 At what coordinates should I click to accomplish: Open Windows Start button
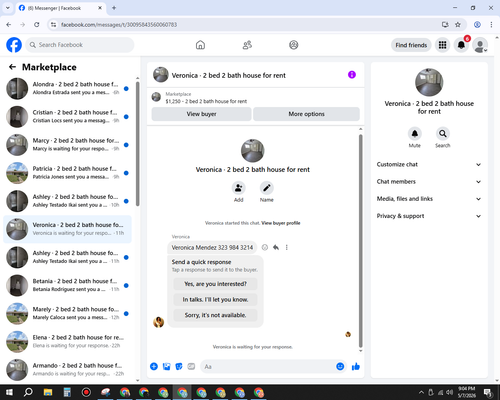point(9,392)
